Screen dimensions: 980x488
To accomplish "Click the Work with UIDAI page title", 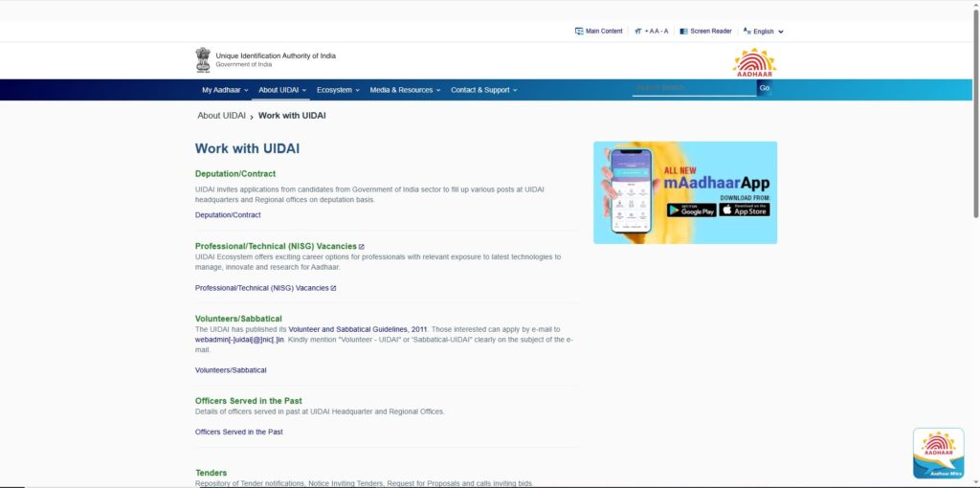I will tap(247, 148).
